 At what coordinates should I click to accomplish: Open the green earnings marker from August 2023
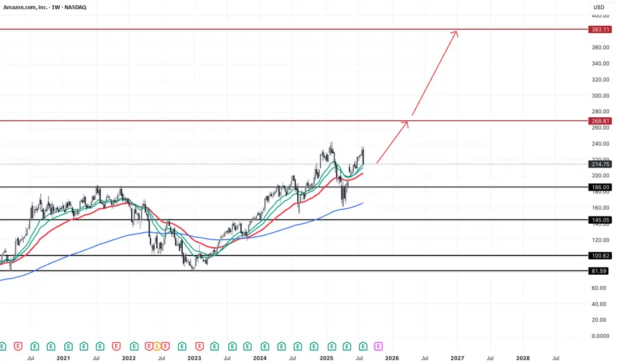(x=232, y=346)
